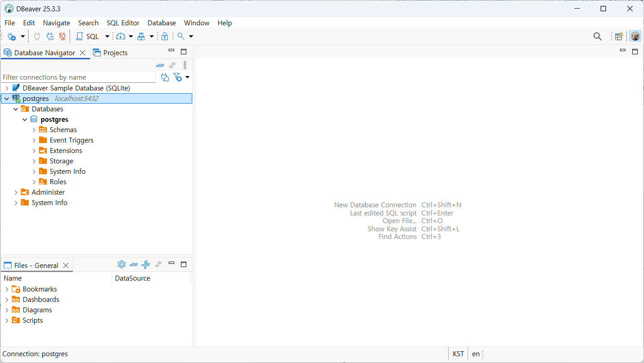
Task: Open the New Connection dropdown arrow
Action: [x=23, y=37]
